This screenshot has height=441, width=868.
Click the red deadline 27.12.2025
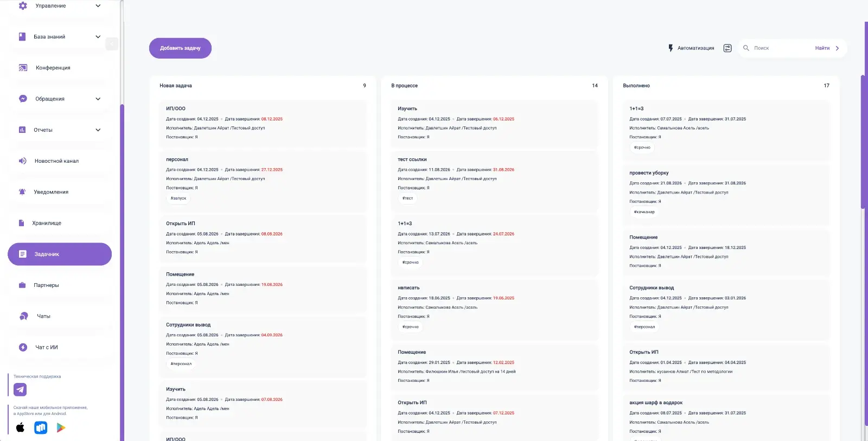click(x=272, y=170)
